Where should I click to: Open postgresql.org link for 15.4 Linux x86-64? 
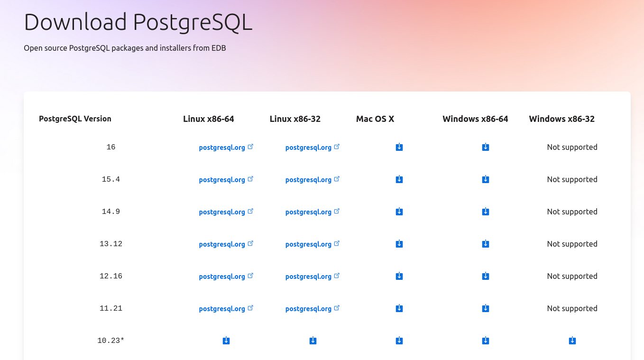(x=226, y=180)
